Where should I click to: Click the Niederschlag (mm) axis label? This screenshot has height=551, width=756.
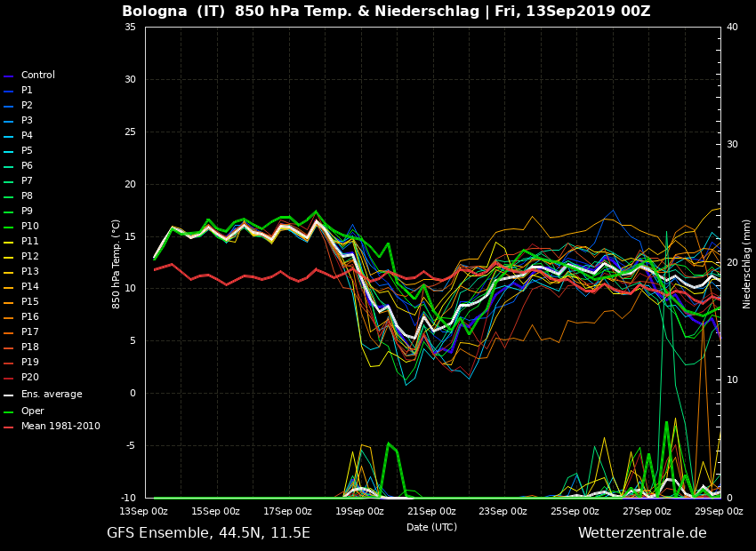(747, 264)
